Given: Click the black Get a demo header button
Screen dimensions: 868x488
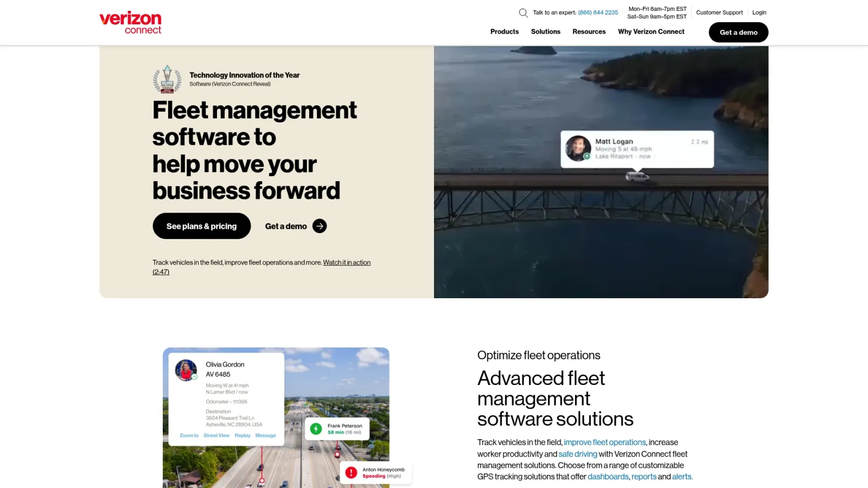Looking at the screenshot, I should pyautogui.click(x=738, y=33).
